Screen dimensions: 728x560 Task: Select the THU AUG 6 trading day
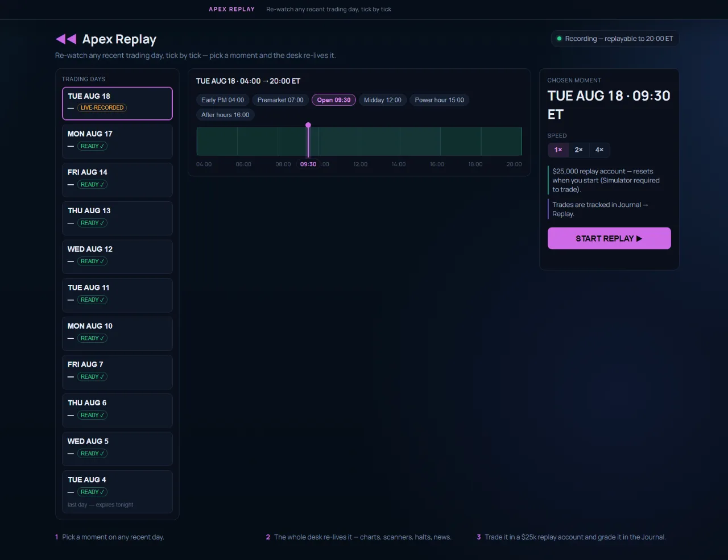point(117,410)
